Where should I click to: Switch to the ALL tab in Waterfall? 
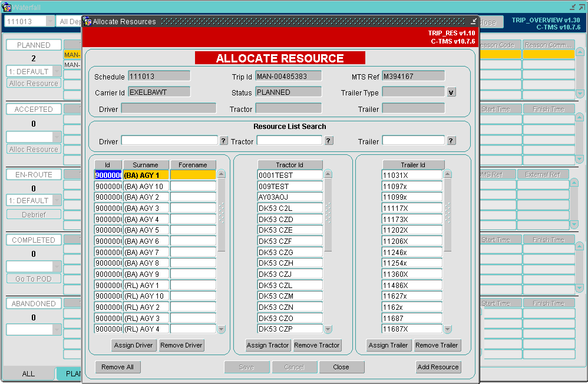(28, 373)
